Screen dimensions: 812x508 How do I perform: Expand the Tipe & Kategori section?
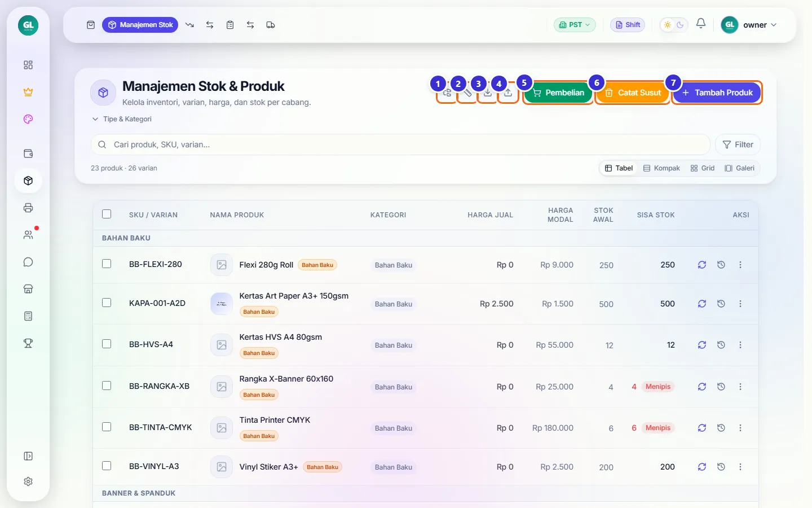tap(122, 119)
